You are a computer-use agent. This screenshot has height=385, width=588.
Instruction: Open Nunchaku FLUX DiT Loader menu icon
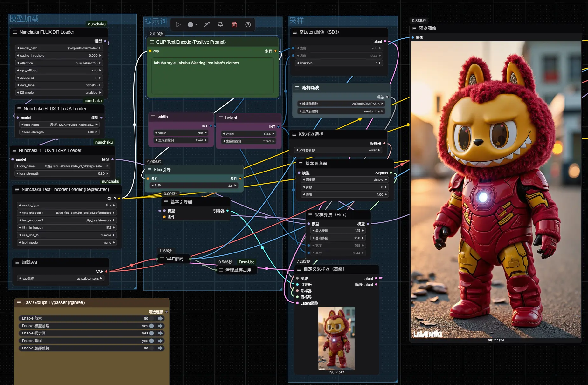pos(15,32)
